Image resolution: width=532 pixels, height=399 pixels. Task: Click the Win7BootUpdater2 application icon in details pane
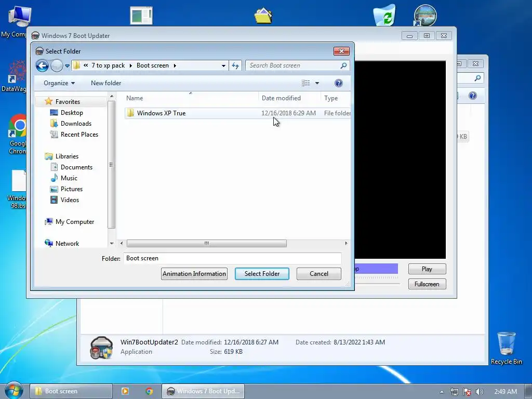pyautogui.click(x=101, y=348)
